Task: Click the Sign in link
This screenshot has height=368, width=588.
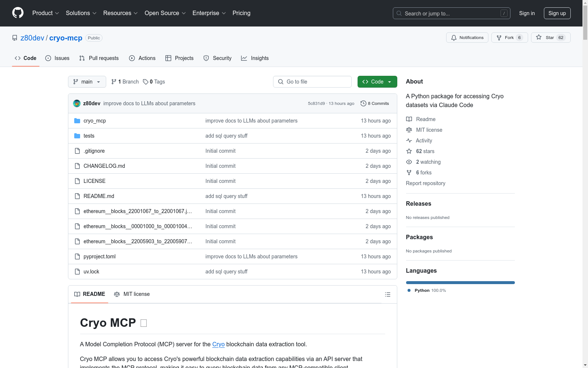Action: (x=527, y=13)
